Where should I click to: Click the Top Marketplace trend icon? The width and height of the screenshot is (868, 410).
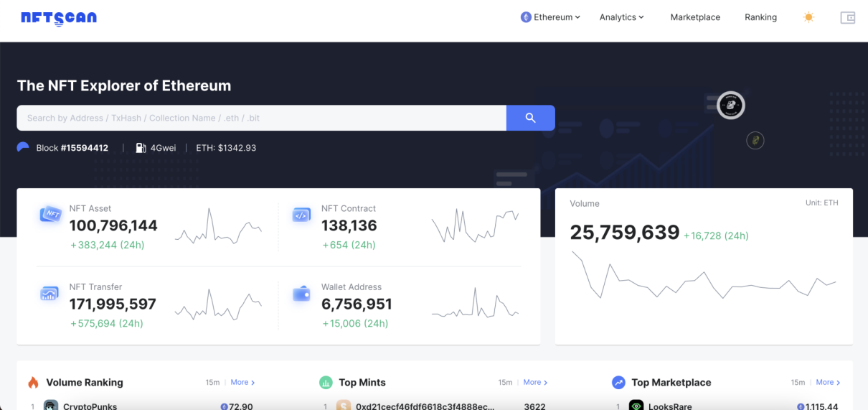pos(618,383)
